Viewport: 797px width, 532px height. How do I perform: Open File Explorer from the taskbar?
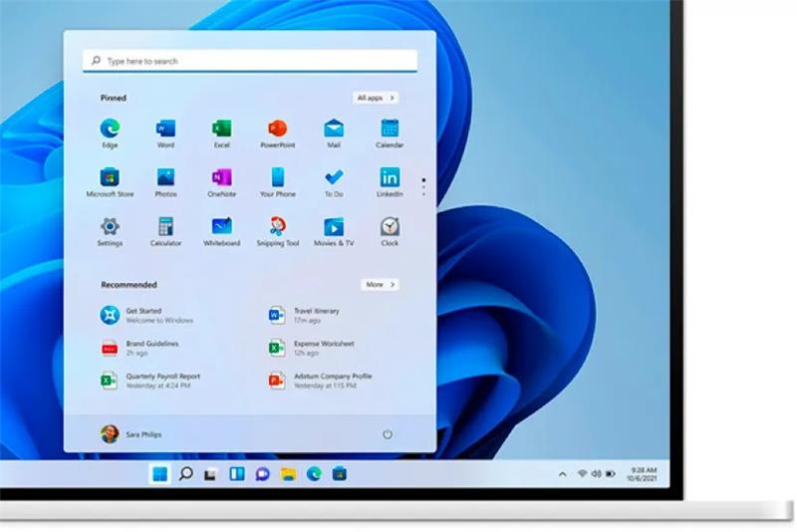(x=288, y=474)
